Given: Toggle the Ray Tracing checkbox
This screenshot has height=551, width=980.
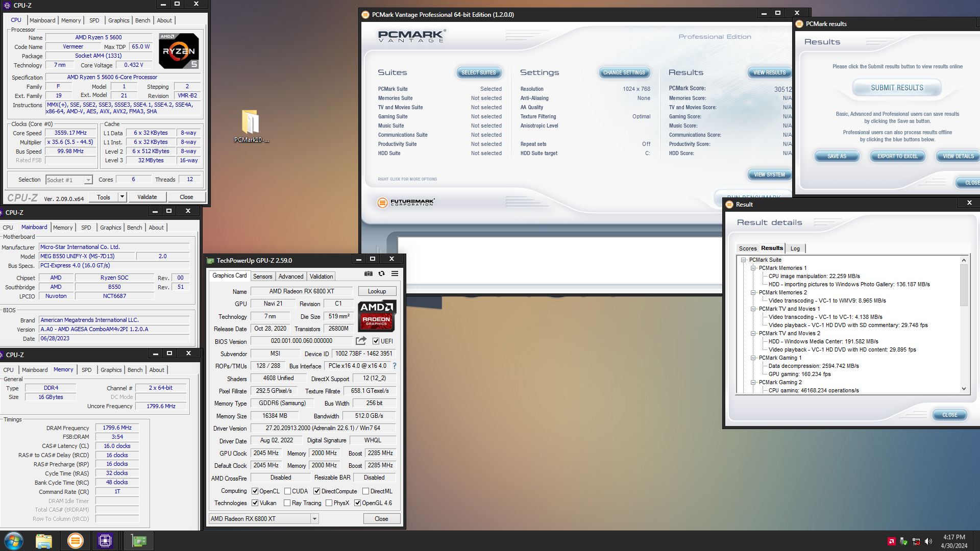Looking at the screenshot, I should pos(287,503).
